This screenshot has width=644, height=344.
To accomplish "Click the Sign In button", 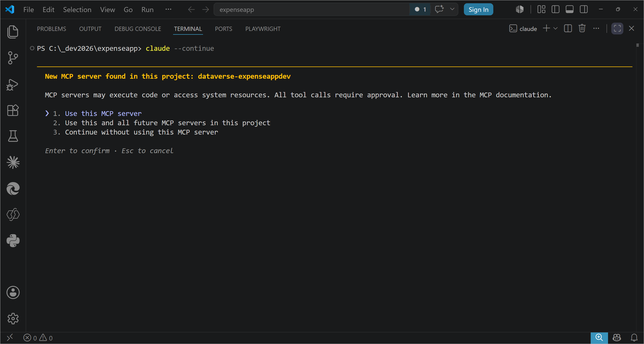I will (478, 10).
